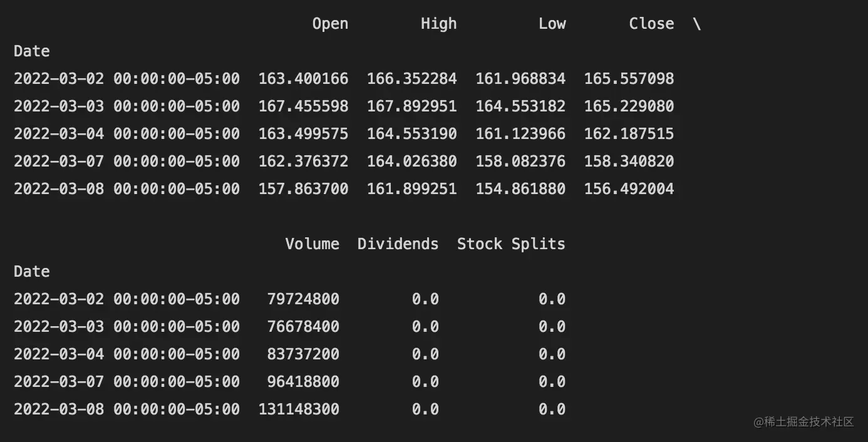
Task: Click the Low column header
Action: 552,24
